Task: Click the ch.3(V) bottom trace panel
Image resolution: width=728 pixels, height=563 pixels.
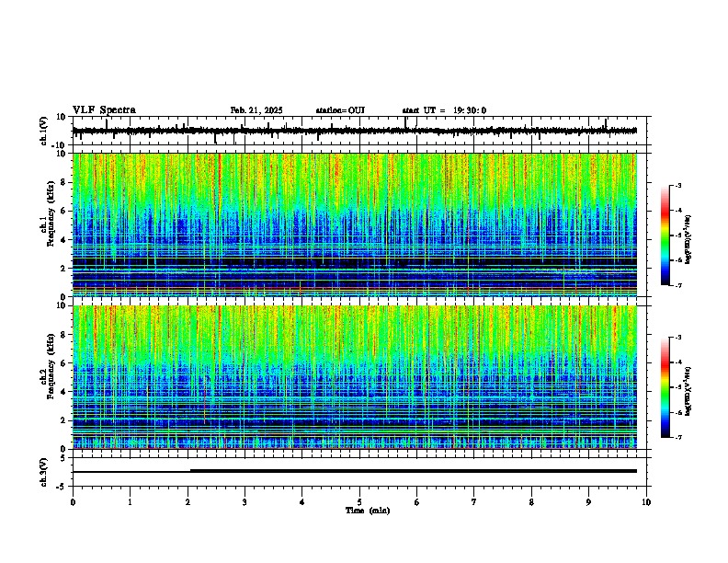Action: tap(361, 472)
